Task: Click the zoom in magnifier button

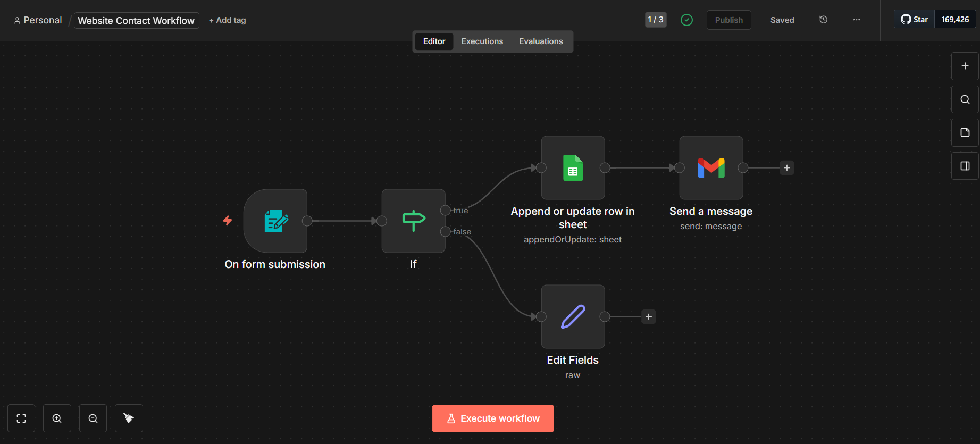Action: click(57, 418)
